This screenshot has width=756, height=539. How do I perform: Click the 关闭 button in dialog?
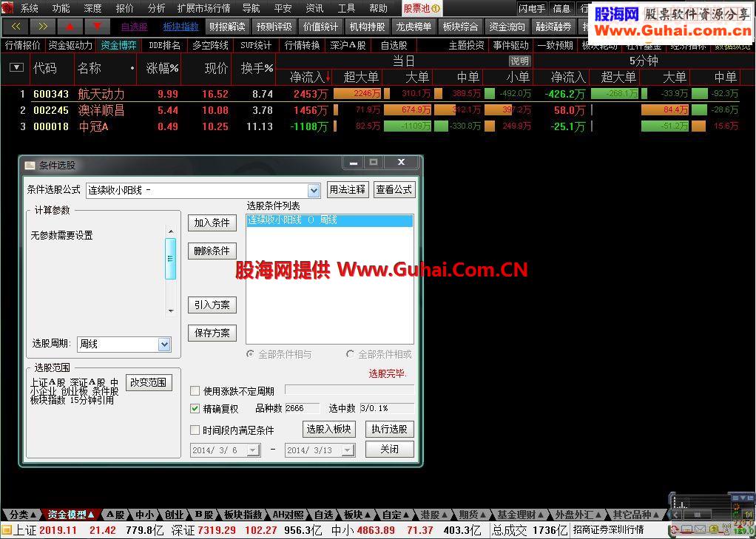390,450
